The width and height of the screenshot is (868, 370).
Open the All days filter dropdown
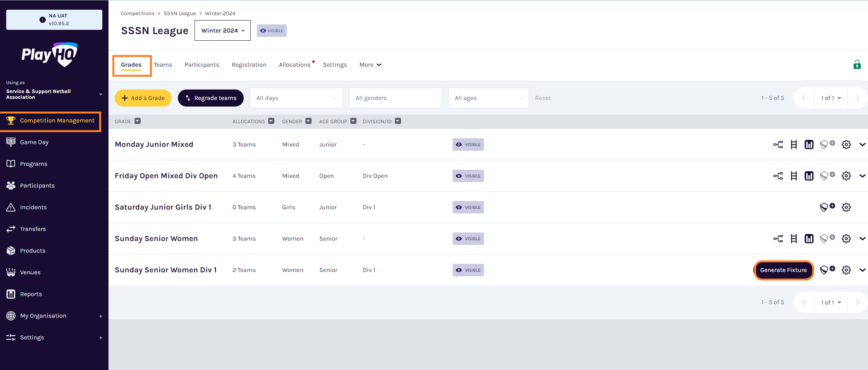coord(296,98)
